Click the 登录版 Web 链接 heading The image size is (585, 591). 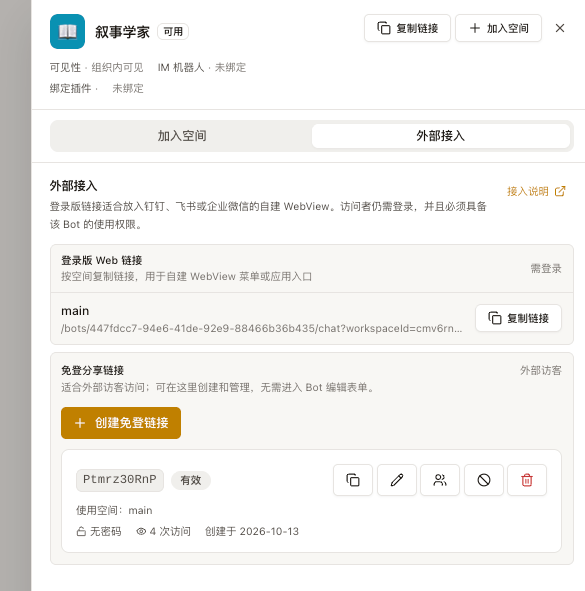pyautogui.click(x=102, y=260)
